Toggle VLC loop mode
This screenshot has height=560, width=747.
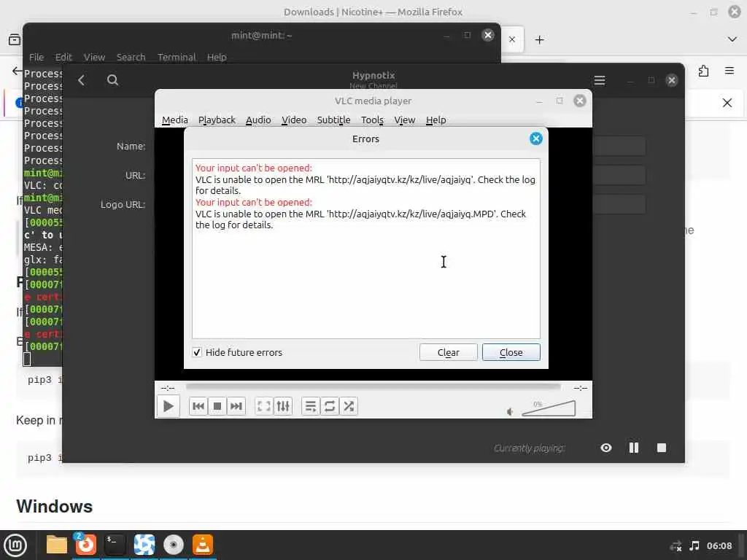pyautogui.click(x=330, y=406)
